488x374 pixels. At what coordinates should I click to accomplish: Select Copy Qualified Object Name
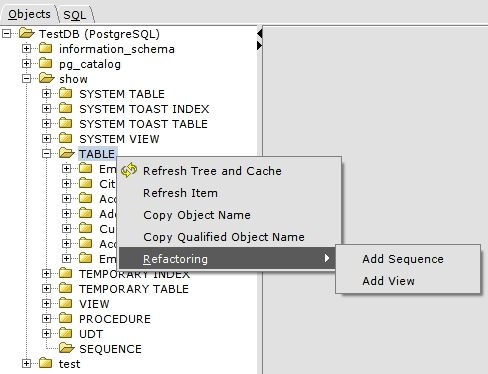(223, 237)
